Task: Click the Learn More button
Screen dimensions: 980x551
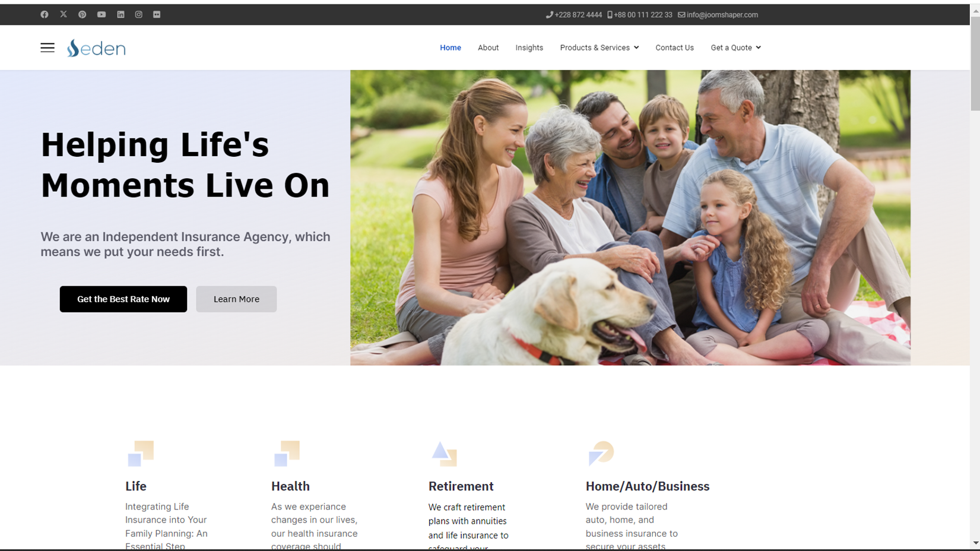Action: click(236, 299)
